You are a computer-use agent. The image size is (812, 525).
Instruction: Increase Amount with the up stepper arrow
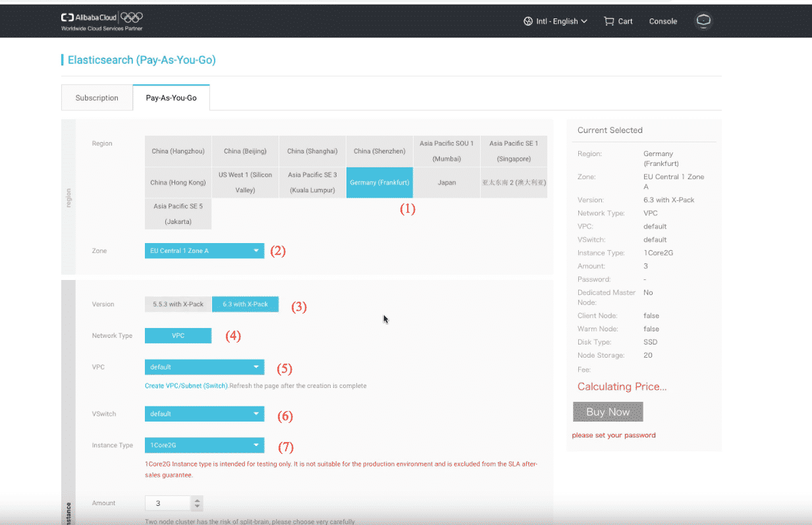click(197, 499)
